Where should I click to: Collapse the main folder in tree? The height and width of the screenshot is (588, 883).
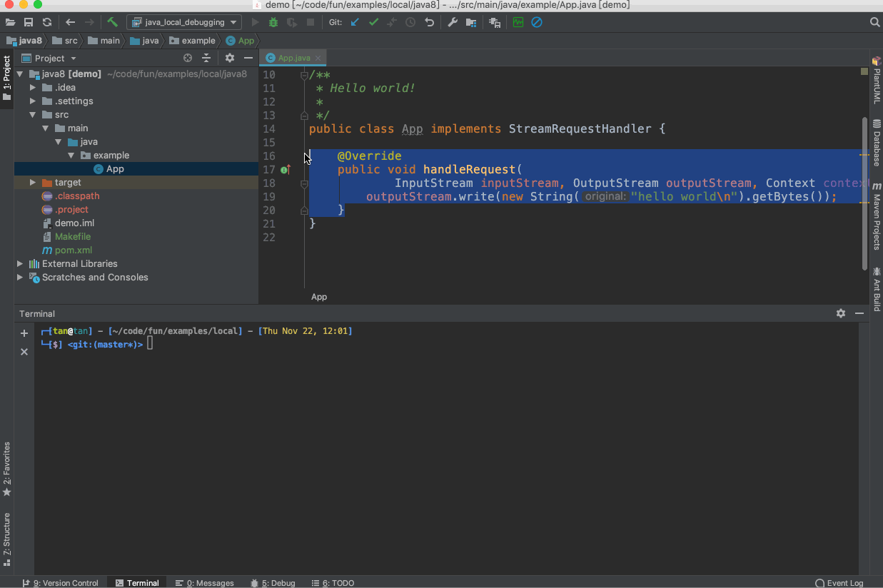point(46,128)
